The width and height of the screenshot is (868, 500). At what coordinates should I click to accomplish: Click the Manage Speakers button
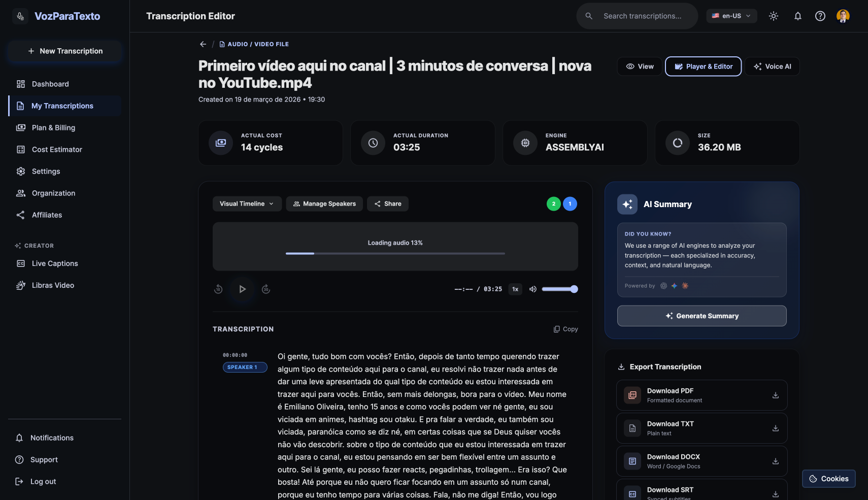coord(324,204)
